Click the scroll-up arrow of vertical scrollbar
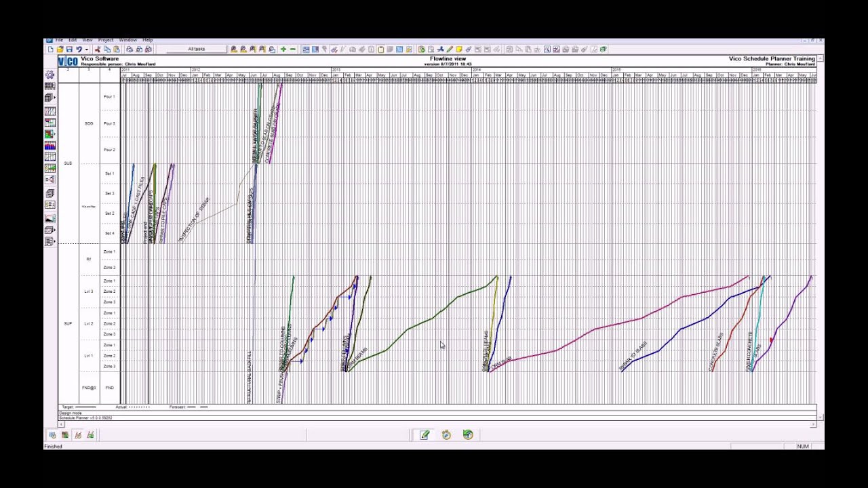Image resolution: width=868 pixels, height=488 pixels. coord(821,59)
